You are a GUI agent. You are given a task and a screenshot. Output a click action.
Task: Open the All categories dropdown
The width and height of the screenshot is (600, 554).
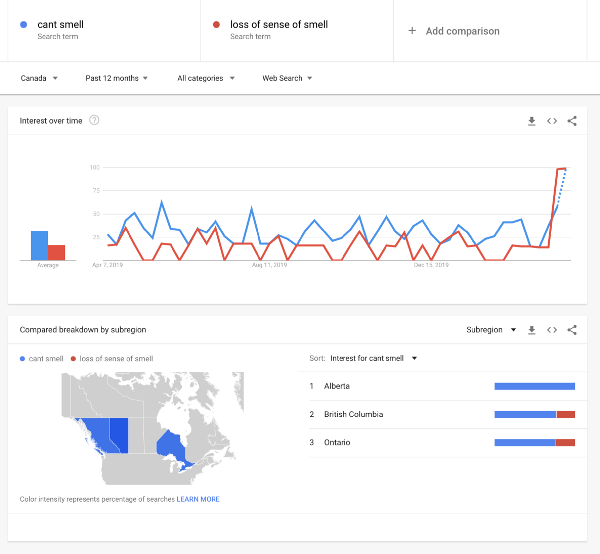pyautogui.click(x=206, y=78)
